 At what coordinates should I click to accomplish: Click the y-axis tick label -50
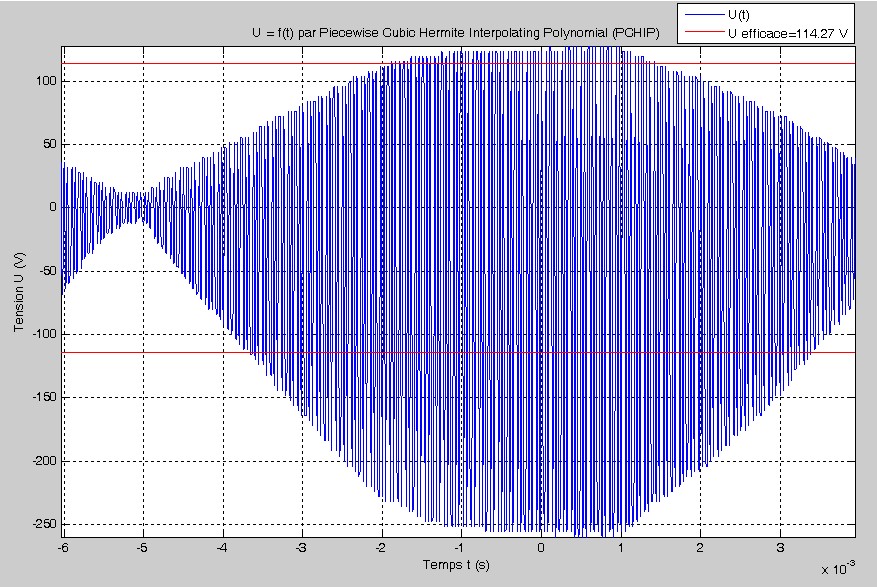48,271
